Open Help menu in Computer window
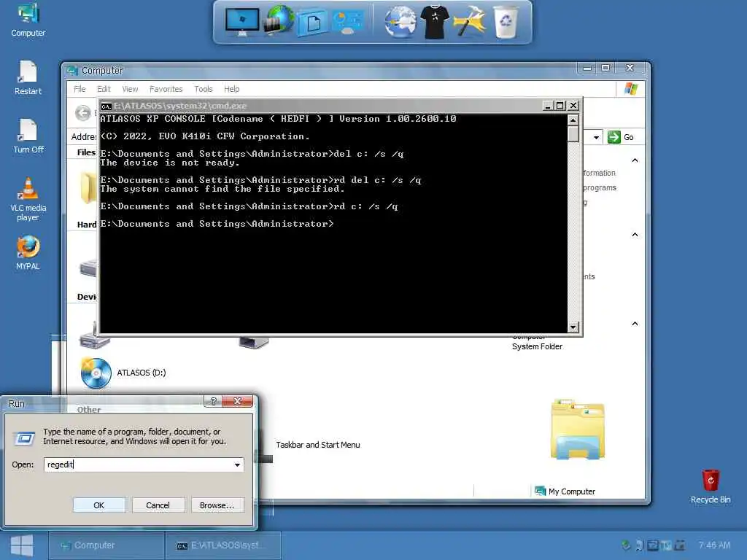Image resolution: width=747 pixels, height=560 pixels. coord(231,89)
